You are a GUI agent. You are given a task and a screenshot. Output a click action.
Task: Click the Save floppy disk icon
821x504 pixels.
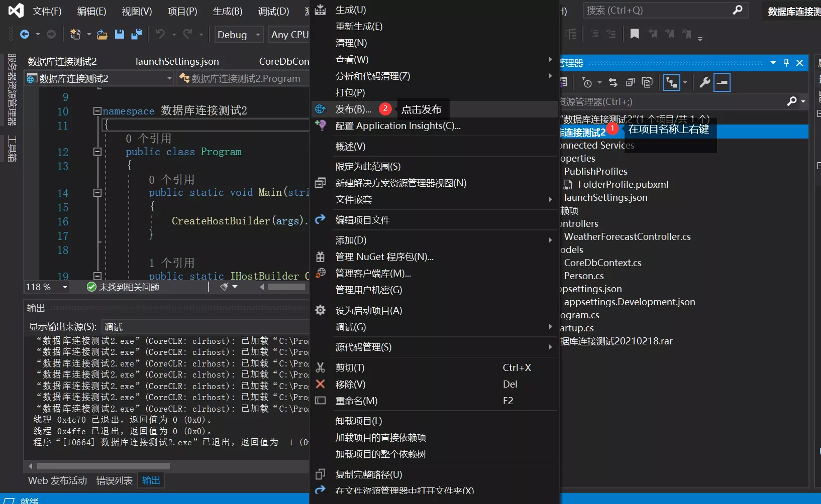point(120,34)
